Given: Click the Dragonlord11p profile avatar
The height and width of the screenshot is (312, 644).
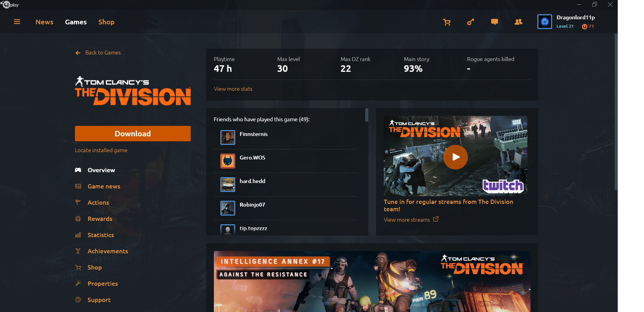Looking at the screenshot, I should pyautogui.click(x=544, y=22).
